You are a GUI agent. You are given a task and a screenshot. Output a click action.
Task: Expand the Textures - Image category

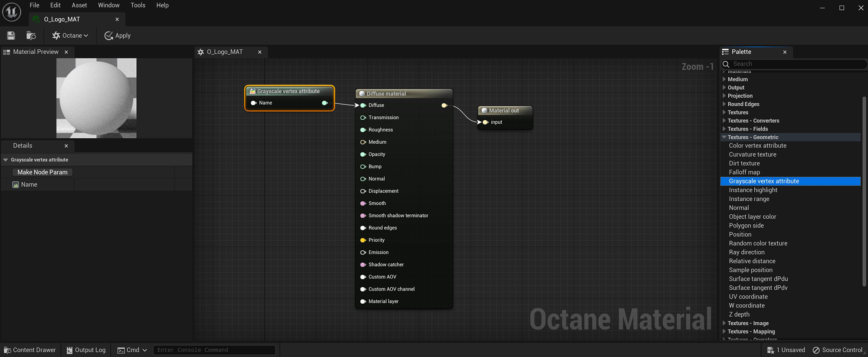coord(724,323)
